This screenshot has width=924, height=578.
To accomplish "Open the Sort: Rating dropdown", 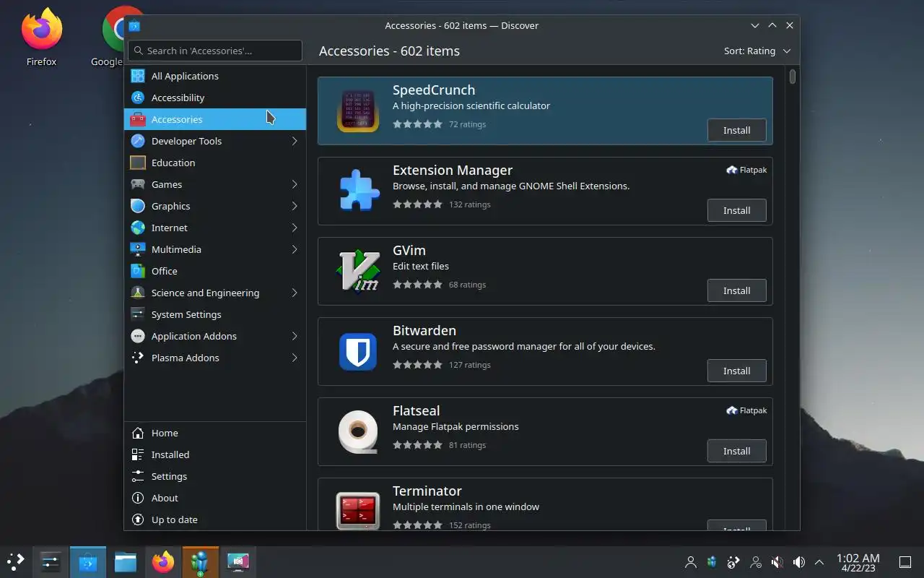I will [x=757, y=51].
